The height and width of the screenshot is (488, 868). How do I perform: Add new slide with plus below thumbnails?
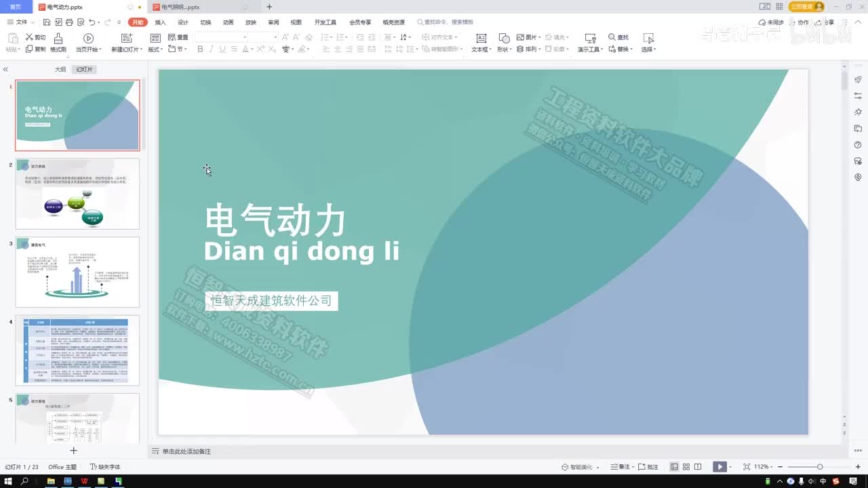coord(74,451)
